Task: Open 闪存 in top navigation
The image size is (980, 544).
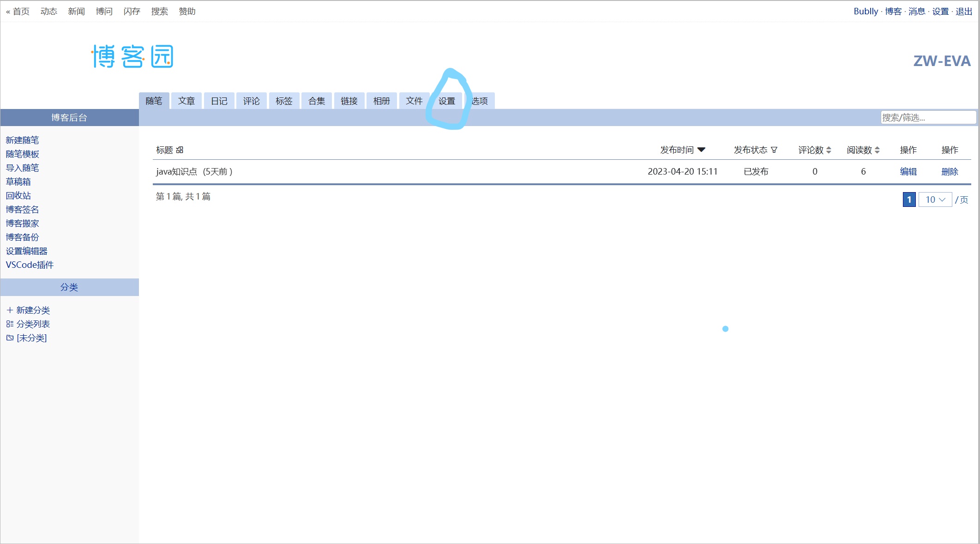Action: coord(132,11)
